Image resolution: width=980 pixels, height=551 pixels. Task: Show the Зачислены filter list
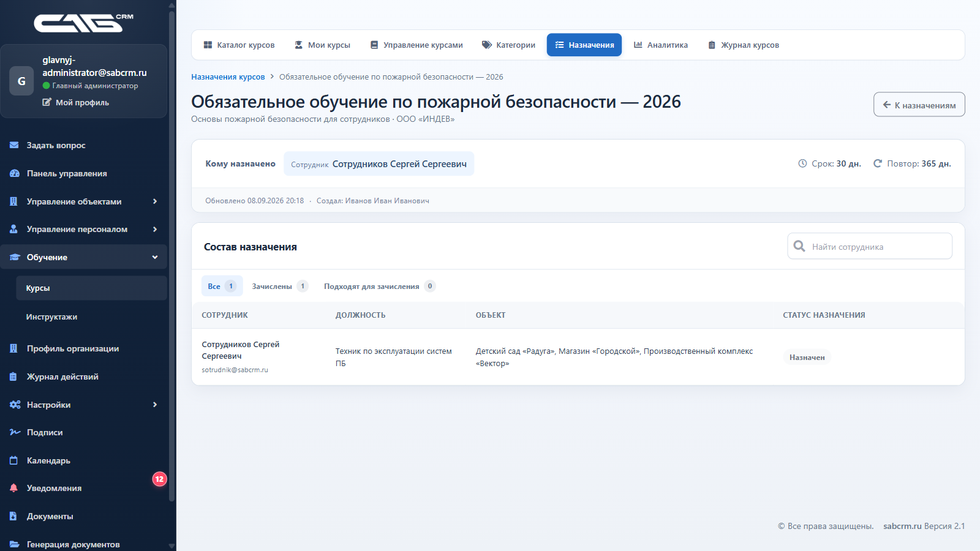coord(280,286)
